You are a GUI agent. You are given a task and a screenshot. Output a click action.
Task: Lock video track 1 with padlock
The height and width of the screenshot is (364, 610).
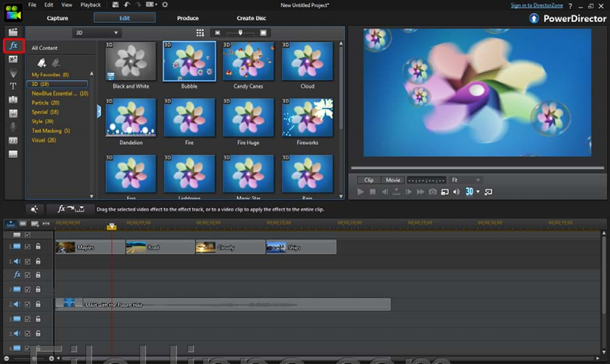pos(38,246)
